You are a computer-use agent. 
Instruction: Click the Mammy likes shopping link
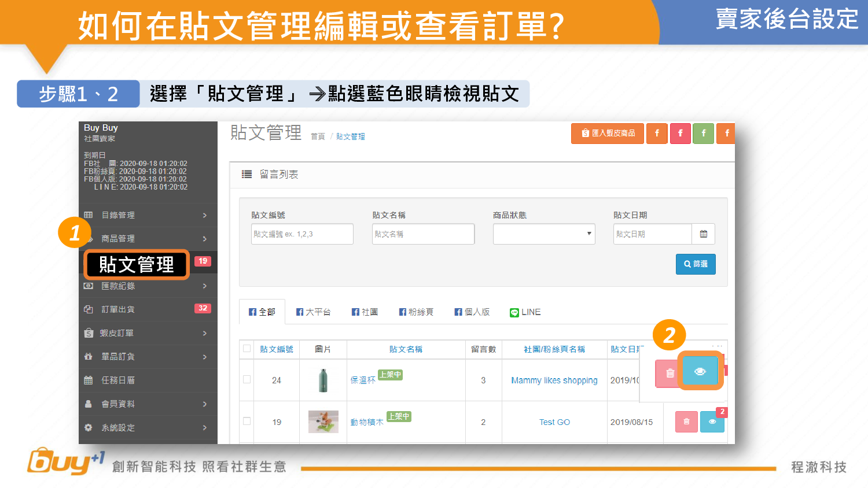tap(554, 380)
